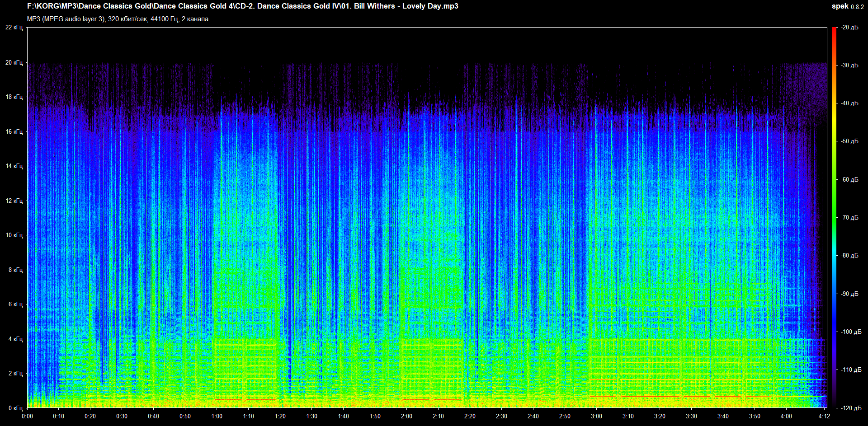Click the 0.8.2 version number

[x=857, y=7]
